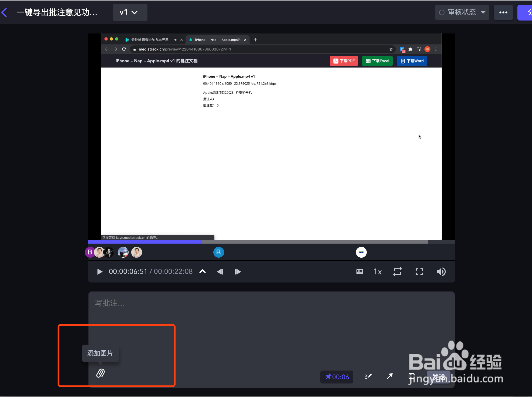Close the 分秒帧 browser tab in video
The height and width of the screenshot is (397, 532).
coord(181,40)
